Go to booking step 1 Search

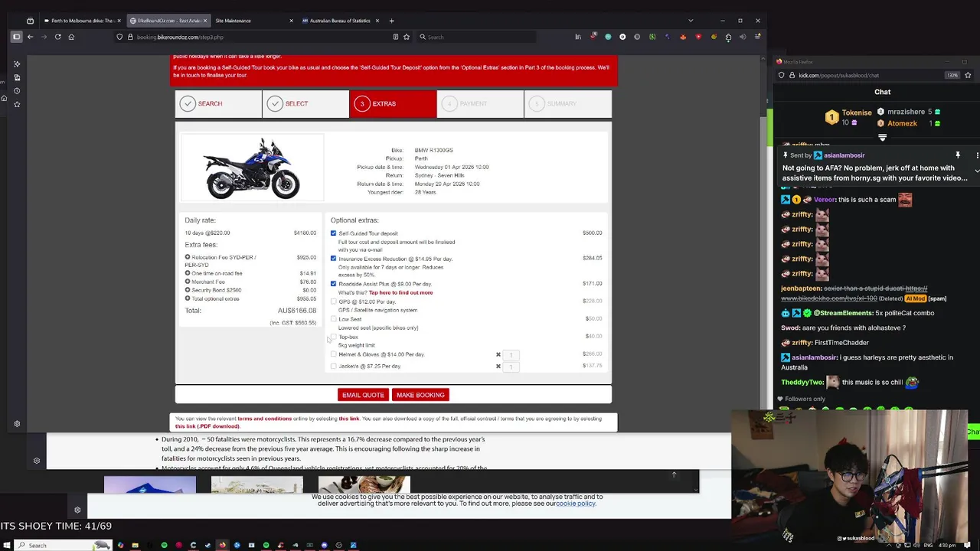point(218,104)
